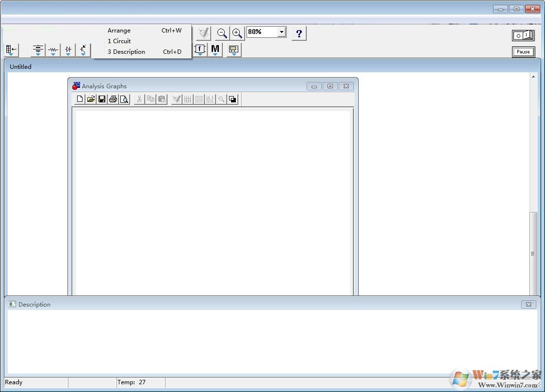Choose 3 Description from the menu

(x=126, y=51)
